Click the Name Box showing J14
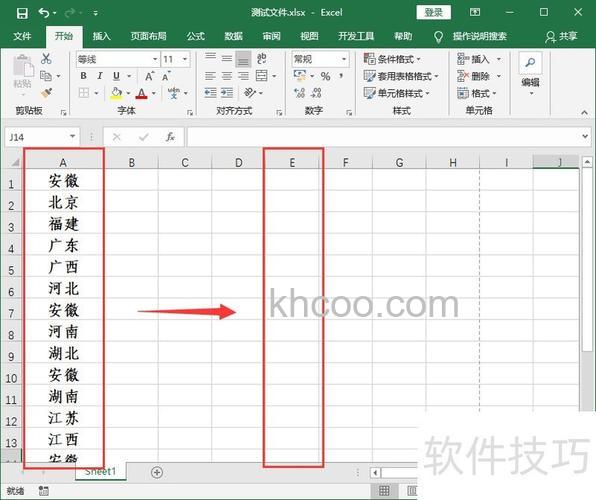The width and height of the screenshot is (596, 500). point(42,137)
